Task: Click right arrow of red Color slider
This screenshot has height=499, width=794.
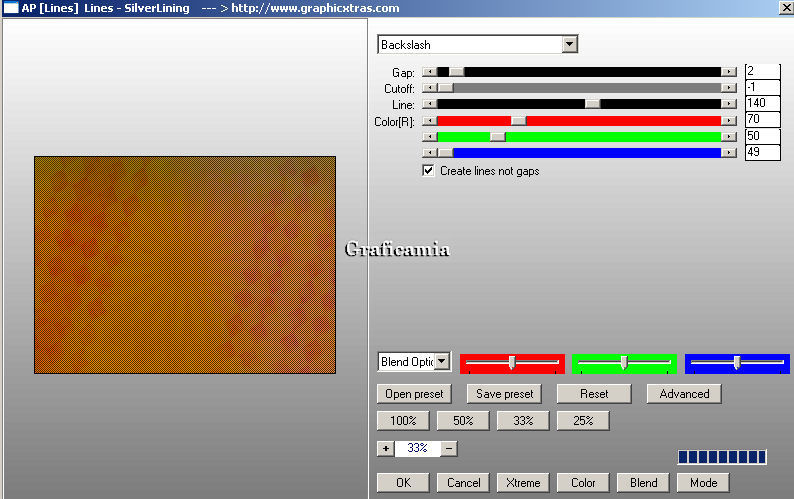Action: 729,121
